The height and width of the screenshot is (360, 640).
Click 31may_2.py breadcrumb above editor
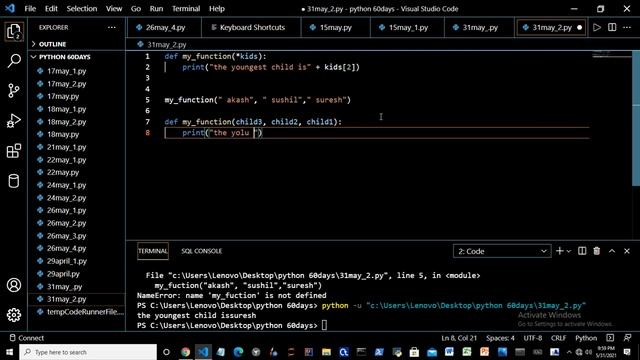(x=162, y=44)
